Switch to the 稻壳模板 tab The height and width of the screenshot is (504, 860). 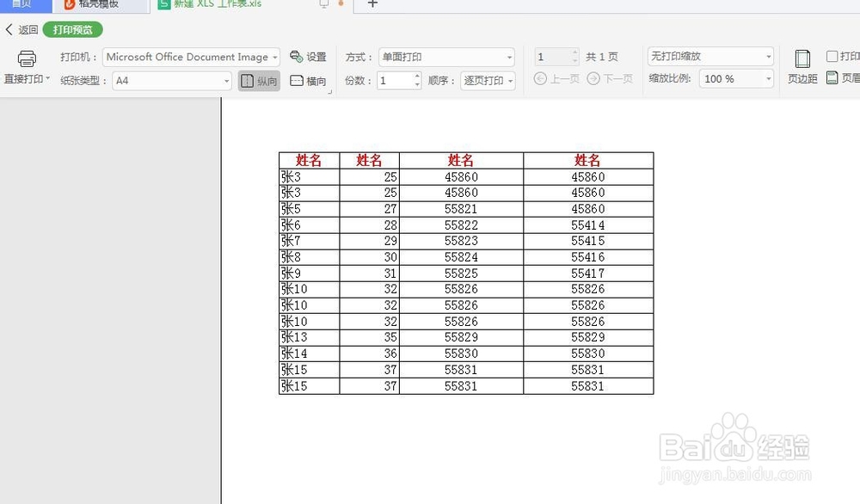click(x=101, y=4)
